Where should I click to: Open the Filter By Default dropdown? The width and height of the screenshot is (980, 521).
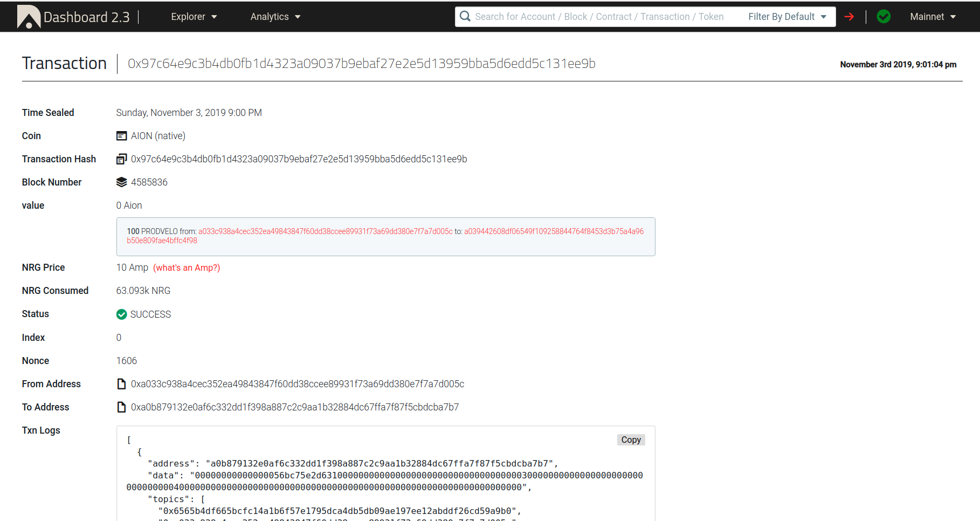(786, 16)
